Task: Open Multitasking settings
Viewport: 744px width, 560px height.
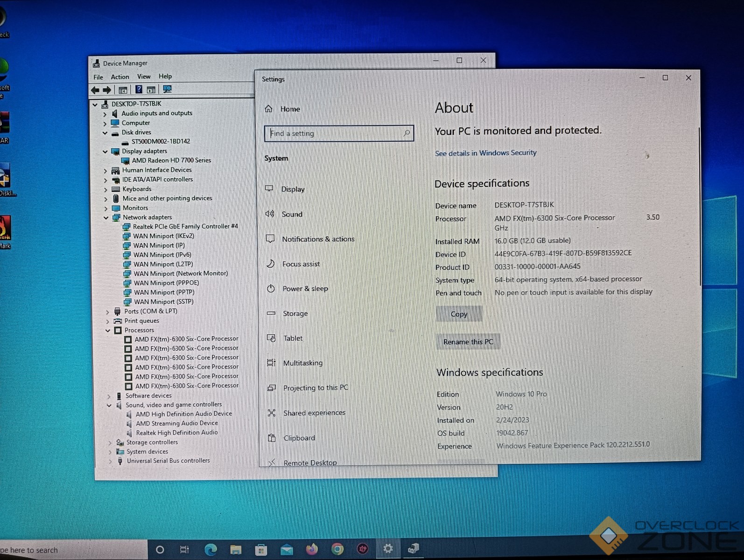Action: (295, 363)
